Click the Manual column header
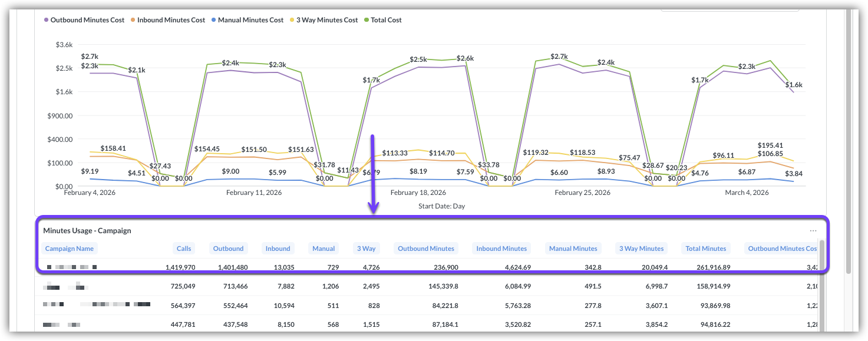 pos(324,249)
